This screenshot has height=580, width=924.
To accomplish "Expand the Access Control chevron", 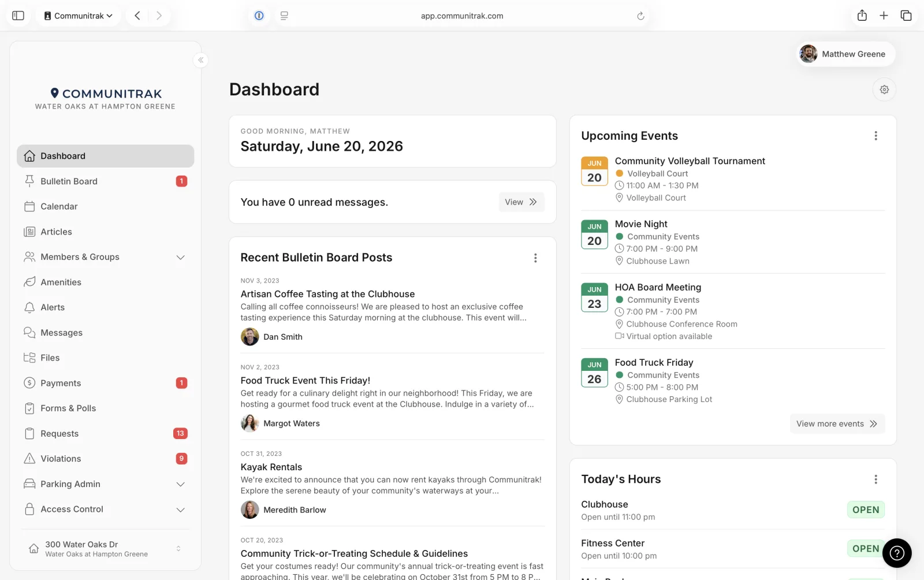I will click(180, 510).
